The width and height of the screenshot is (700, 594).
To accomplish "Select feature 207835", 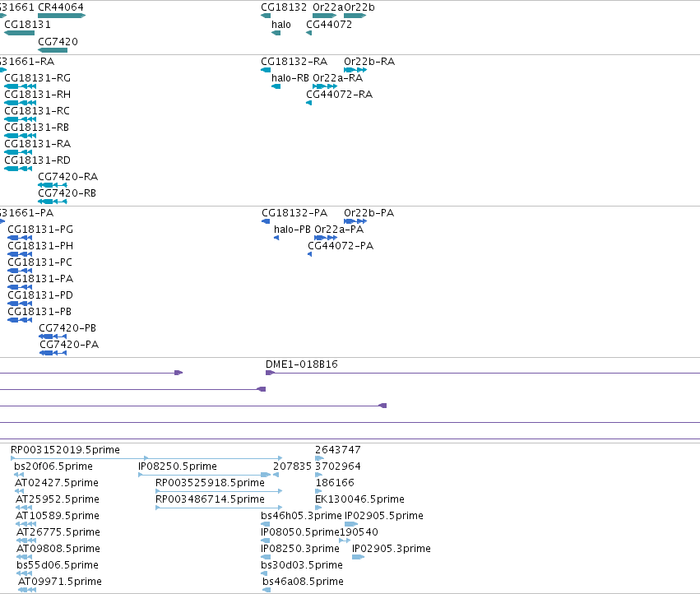I will [x=292, y=466].
